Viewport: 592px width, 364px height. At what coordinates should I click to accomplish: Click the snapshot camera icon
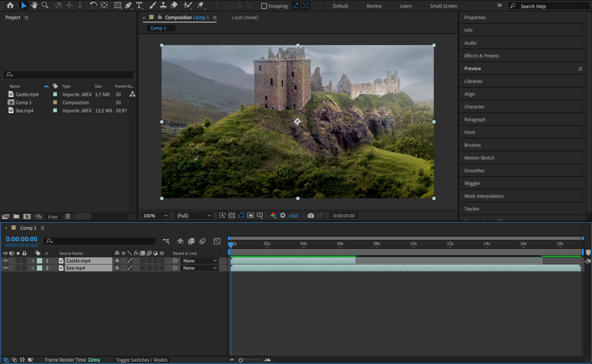(x=311, y=216)
